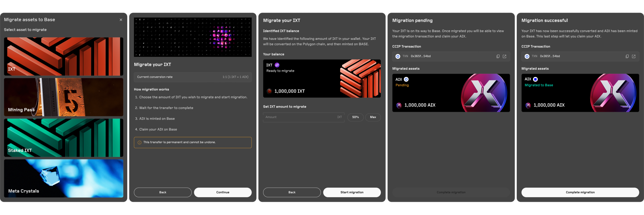Click the banner image above Migrate your IXT

pos(193,37)
